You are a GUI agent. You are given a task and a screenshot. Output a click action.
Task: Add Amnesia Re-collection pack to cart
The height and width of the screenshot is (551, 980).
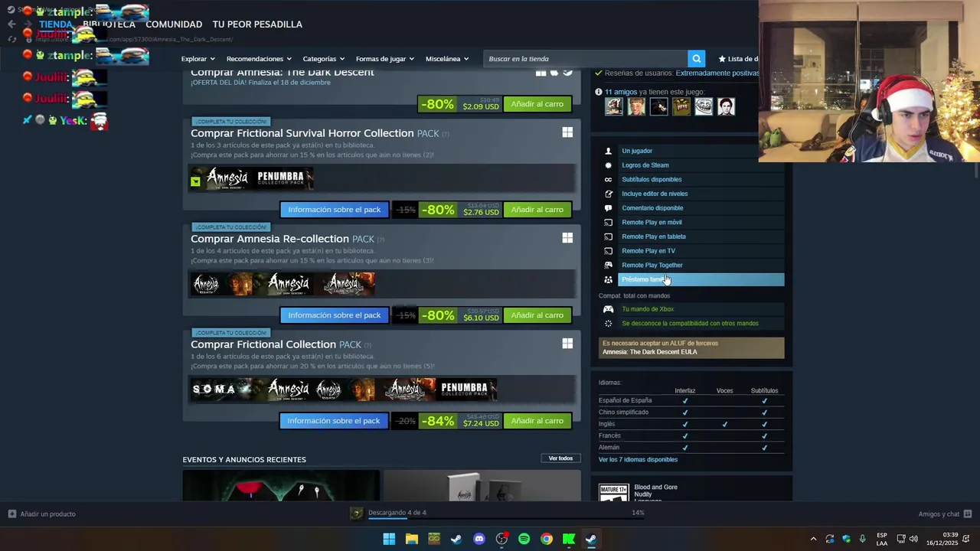pyautogui.click(x=537, y=315)
